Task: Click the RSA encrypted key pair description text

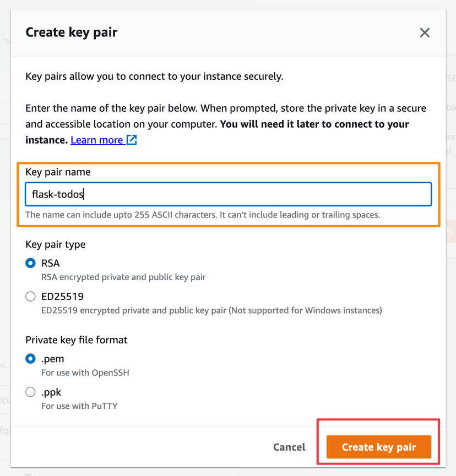Action: (x=123, y=277)
